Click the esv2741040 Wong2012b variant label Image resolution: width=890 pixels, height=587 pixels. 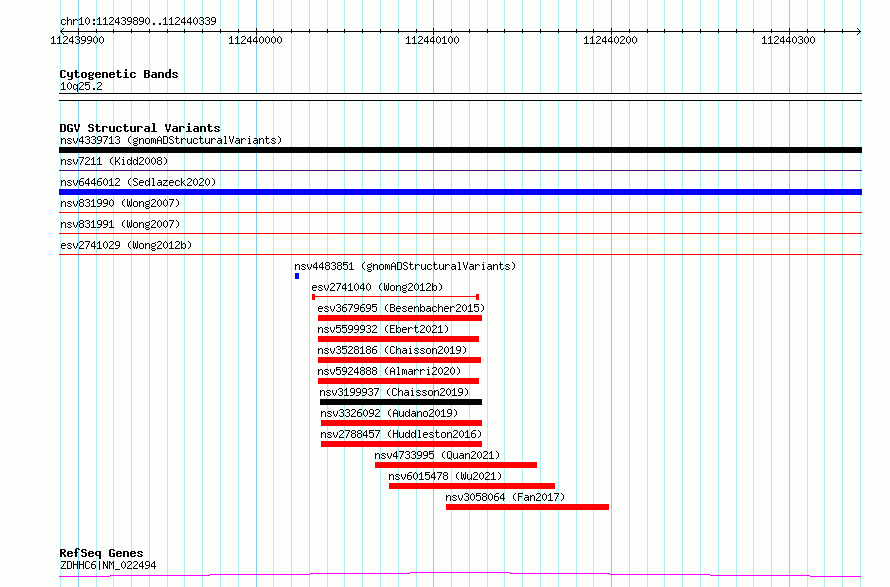click(x=369, y=287)
